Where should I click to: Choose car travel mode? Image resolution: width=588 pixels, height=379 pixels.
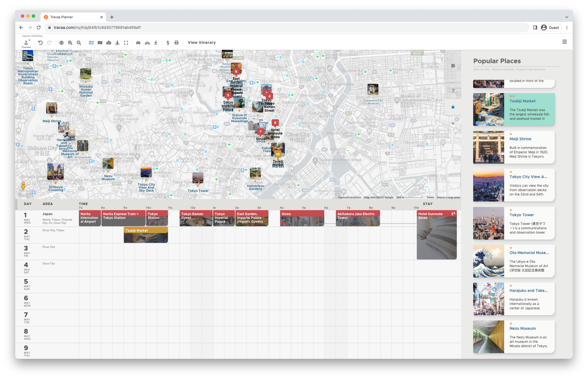point(138,43)
